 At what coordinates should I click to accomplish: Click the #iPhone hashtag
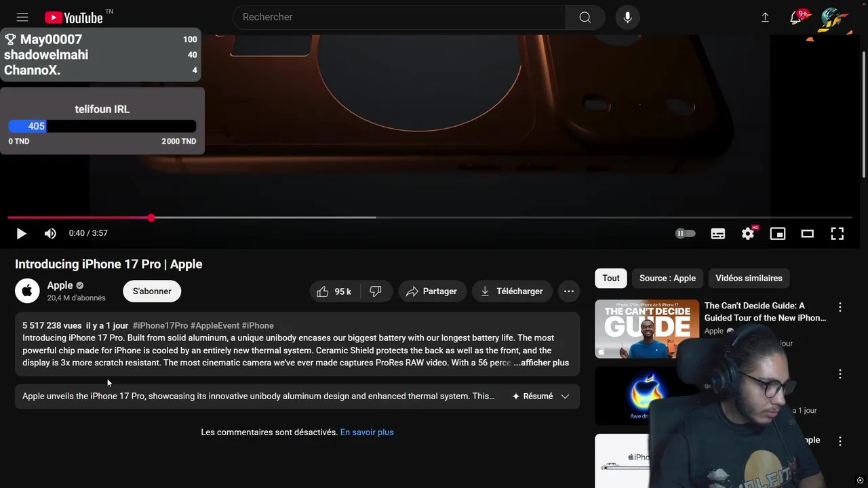pyautogui.click(x=258, y=325)
